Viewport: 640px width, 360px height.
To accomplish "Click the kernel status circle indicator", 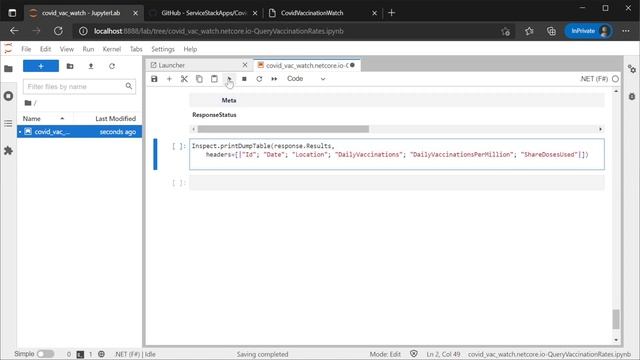I will click(x=615, y=79).
